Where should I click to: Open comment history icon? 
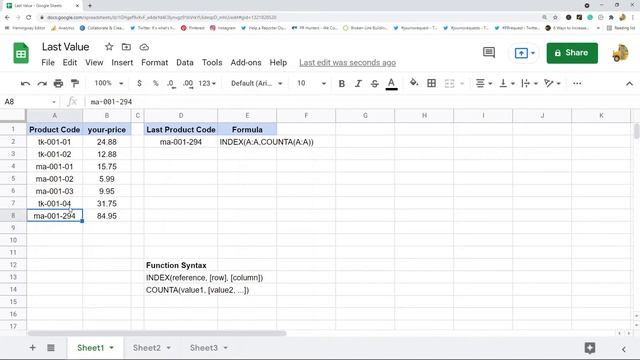tap(489, 53)
